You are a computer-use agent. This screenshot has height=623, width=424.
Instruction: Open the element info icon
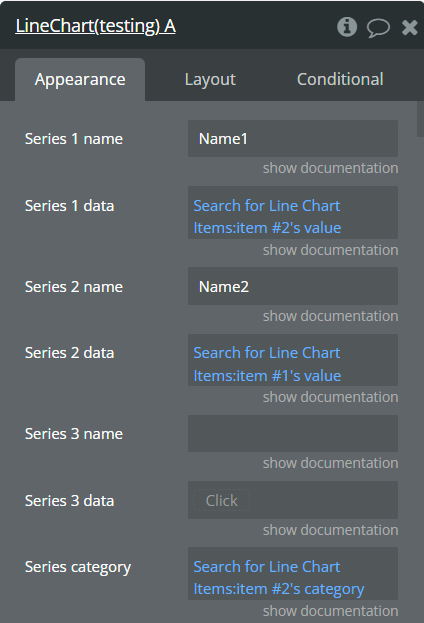click(x=347, y=27)
